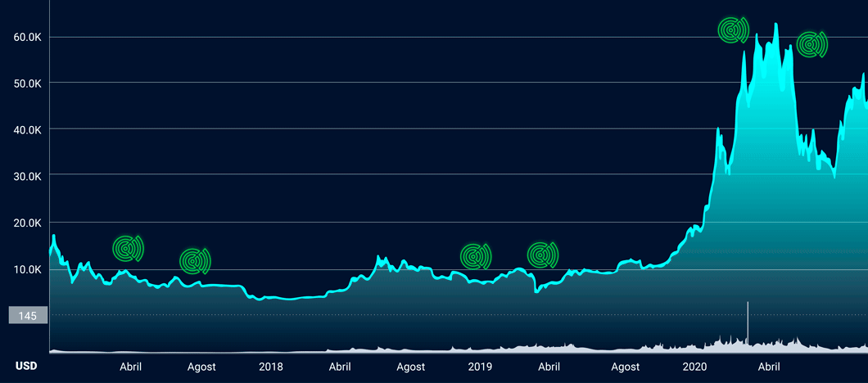Click the 30.0K price axis label

[x=28, y=176]
